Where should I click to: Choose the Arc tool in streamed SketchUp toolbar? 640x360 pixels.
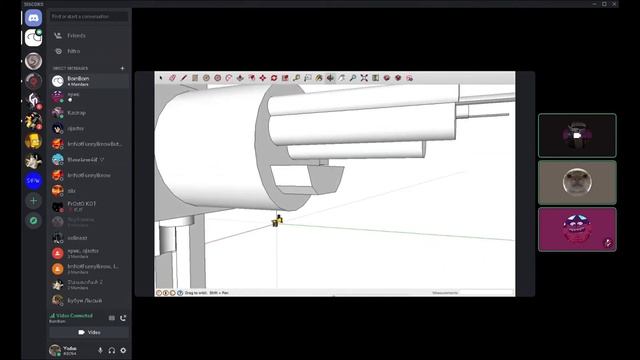click(229, 78)
